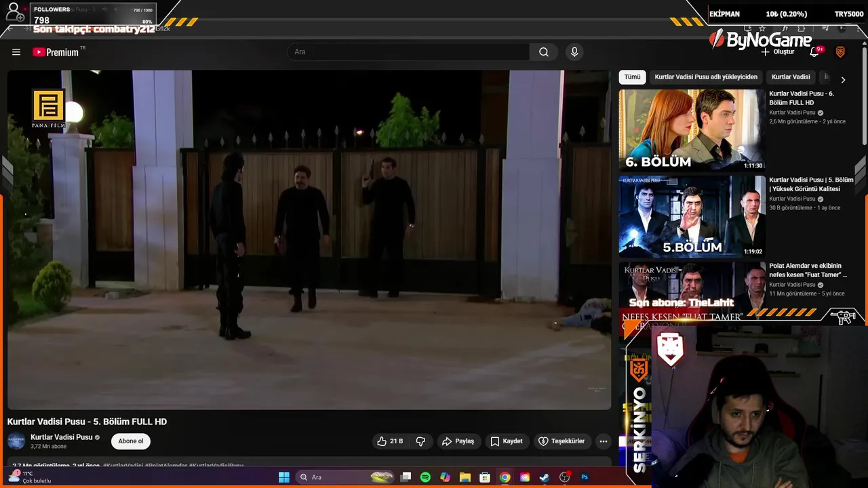Open the Fuat Tamer video thumbnail
Image resolution: width=868 pixels, height=488 pixels.
coord(692,291)
